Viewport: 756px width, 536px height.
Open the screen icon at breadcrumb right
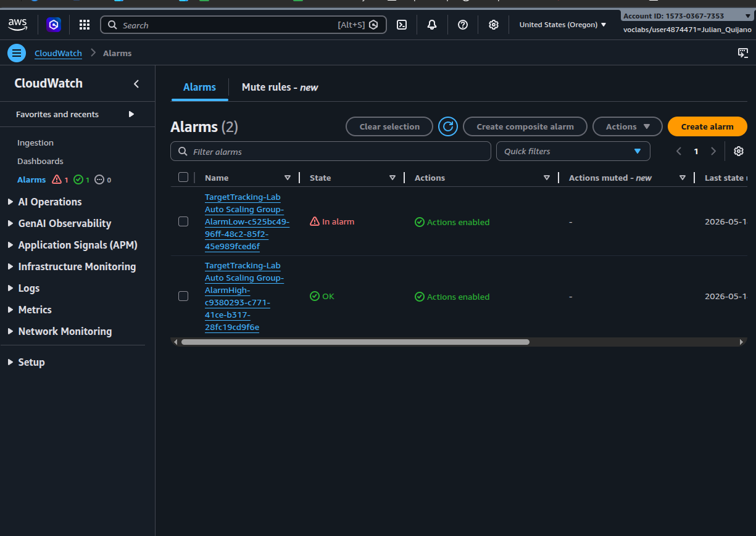click(x=743, y=53)
